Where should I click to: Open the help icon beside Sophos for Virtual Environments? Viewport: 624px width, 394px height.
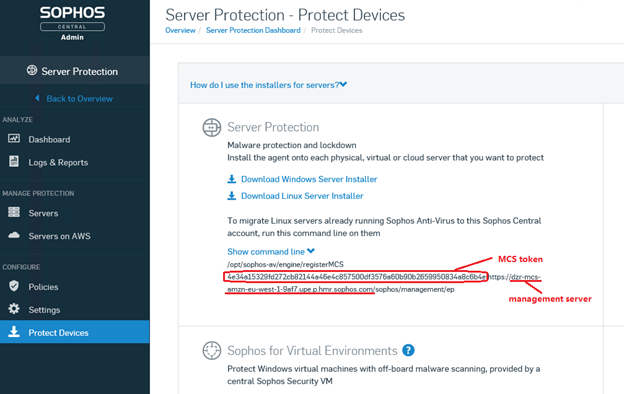coord(408,350)
